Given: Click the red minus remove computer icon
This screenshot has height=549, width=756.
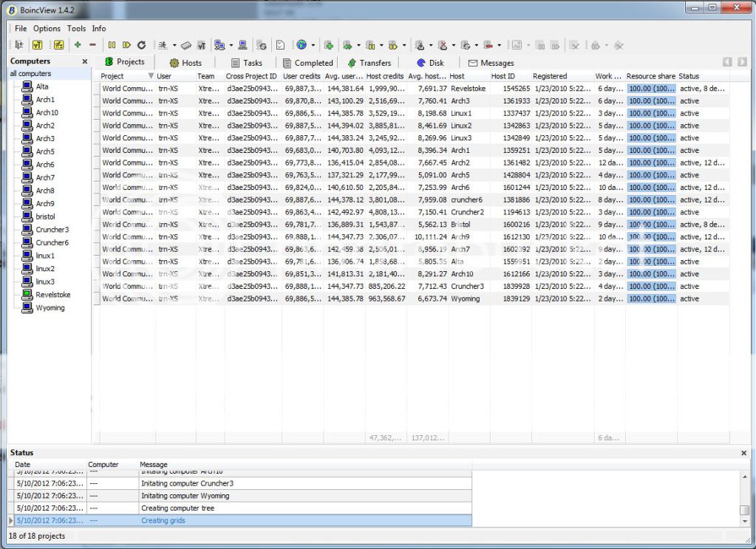Looking at the screenshot, I should pyautogui.click(x=92, y=45).
